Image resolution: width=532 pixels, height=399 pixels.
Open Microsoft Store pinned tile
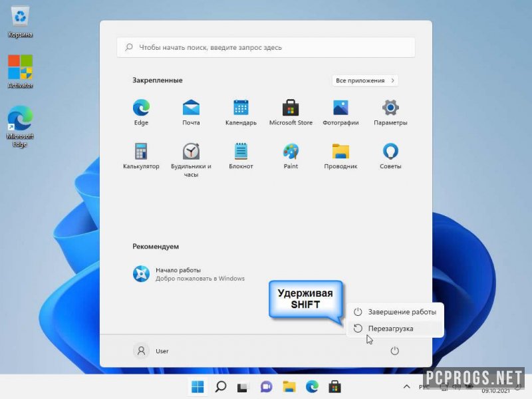[x=291, y=112]
